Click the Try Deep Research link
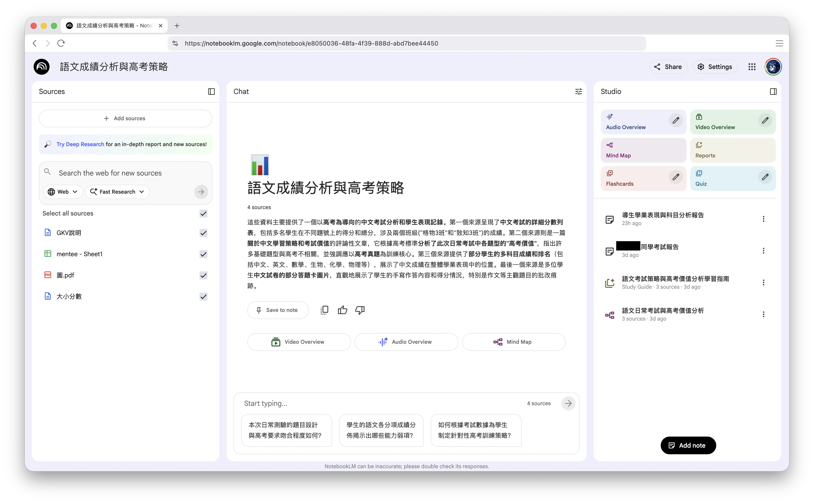Viewport: 814px width, 504px height. click(80, 144)
